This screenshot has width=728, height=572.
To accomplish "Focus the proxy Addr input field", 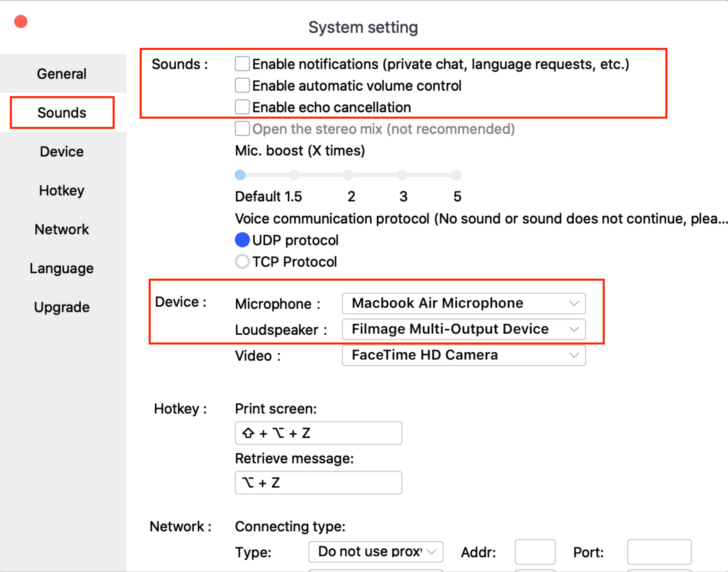I will [535, 552].
